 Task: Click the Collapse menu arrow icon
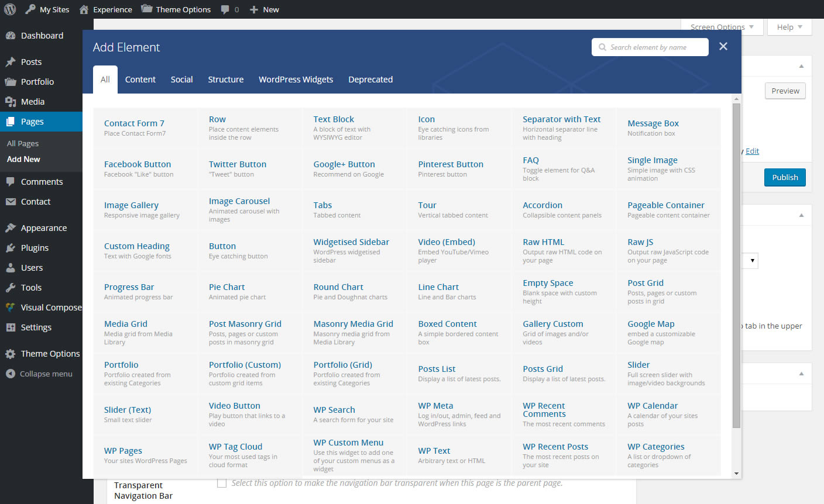[x=11, y=374]
